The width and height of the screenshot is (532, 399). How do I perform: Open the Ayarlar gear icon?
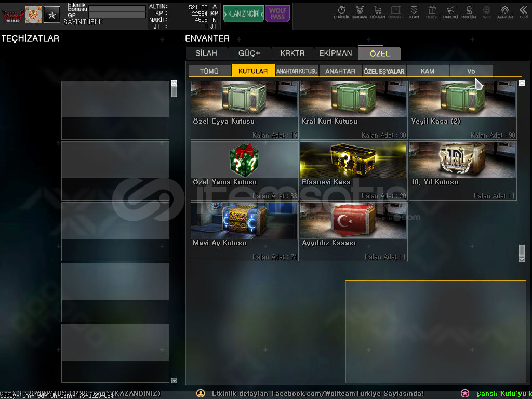pyautogui.click(x=505, y=12)
